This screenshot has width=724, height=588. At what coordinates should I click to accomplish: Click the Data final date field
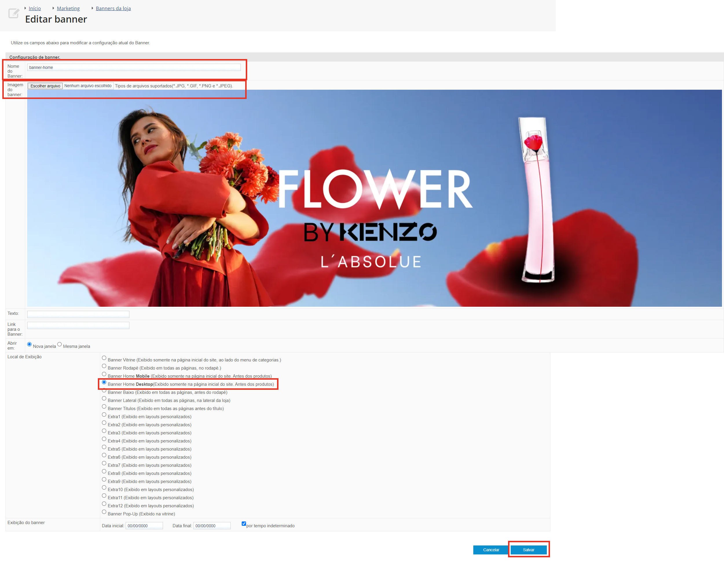coord(212,526)
